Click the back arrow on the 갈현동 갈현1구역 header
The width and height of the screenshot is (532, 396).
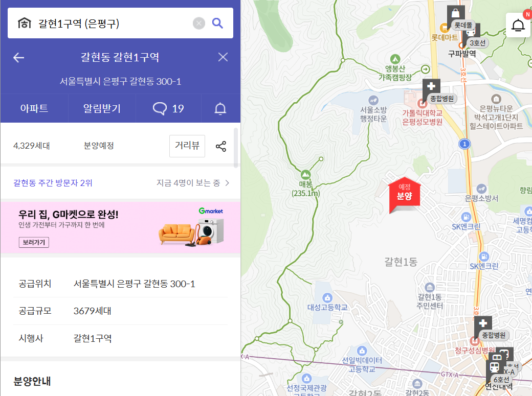[18, 57]
